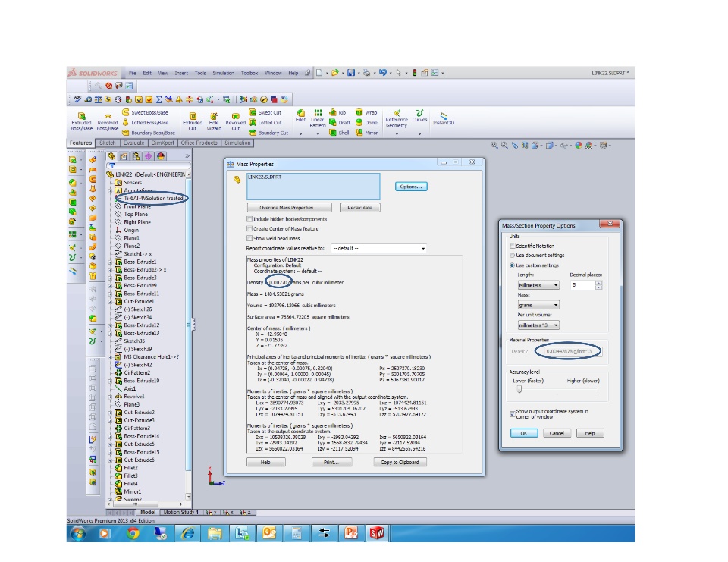Open Google Chrome from the taskbar
The height and width of the screenshot is (562, 728).
pyautogui.click(x=133, y=533)
